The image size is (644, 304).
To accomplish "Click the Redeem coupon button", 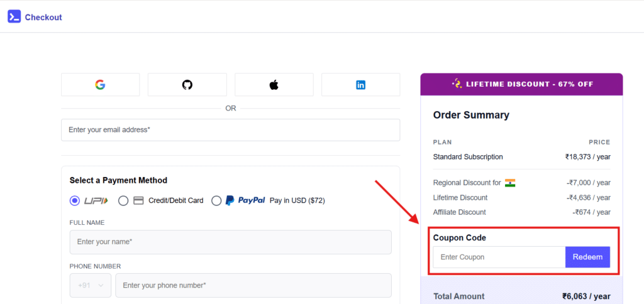I will coord(588,258).
